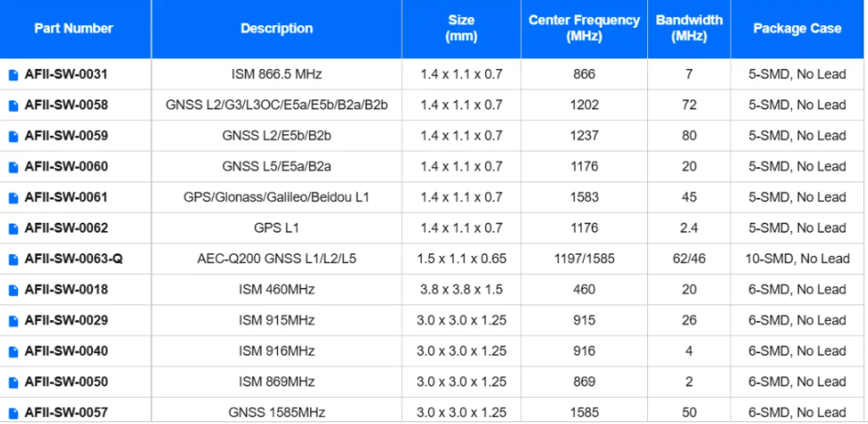The height and width of the screenshot is (424, 868).
Task: Select the Description column header
Action: [x=276, y=29]
